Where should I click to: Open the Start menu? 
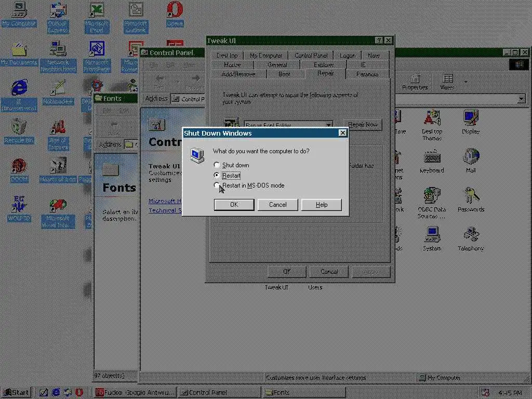pyautogui.click(x=16, y=393)
